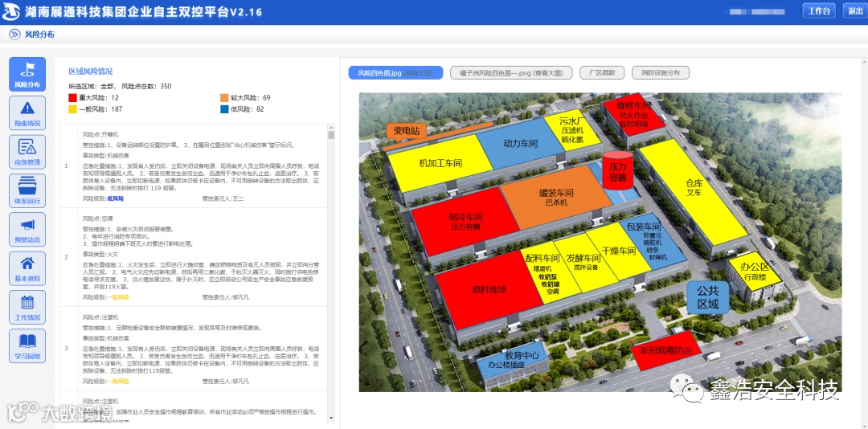This screenshot has height=429, width=868.
Task: Click the 干燥车间 zone on map
Action: click(619, 251)
